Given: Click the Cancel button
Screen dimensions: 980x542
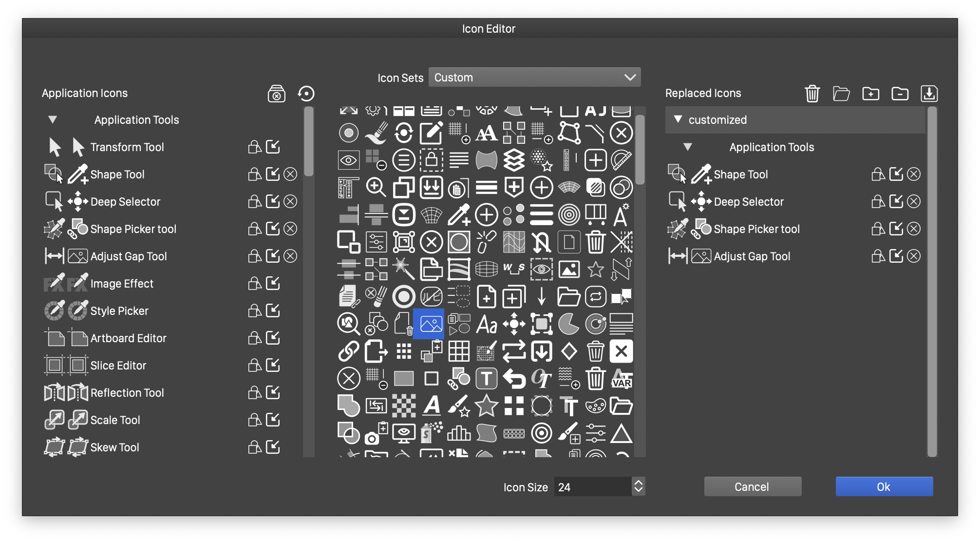Looking at the screenshot, I should point(752,486).
